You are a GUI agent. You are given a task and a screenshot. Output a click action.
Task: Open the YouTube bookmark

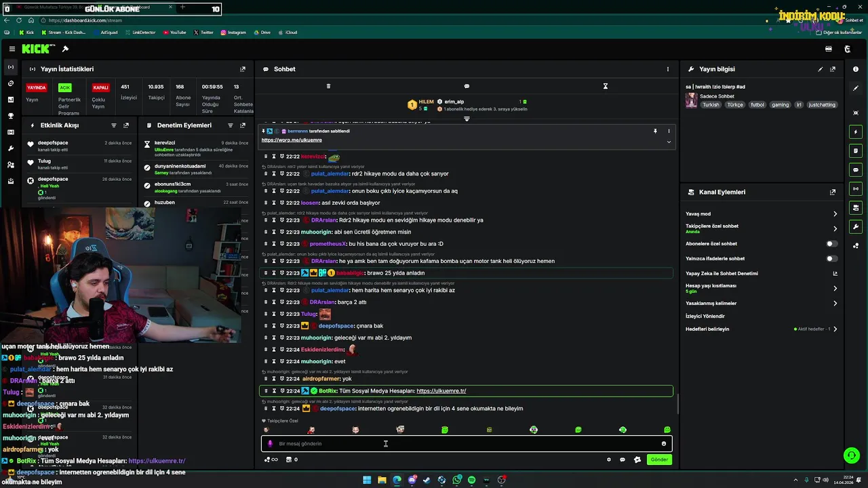[x=174, y=32]
